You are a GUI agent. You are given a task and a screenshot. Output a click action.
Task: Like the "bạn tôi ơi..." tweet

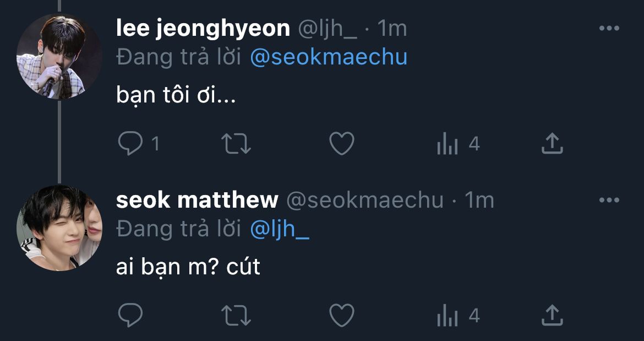341,144
